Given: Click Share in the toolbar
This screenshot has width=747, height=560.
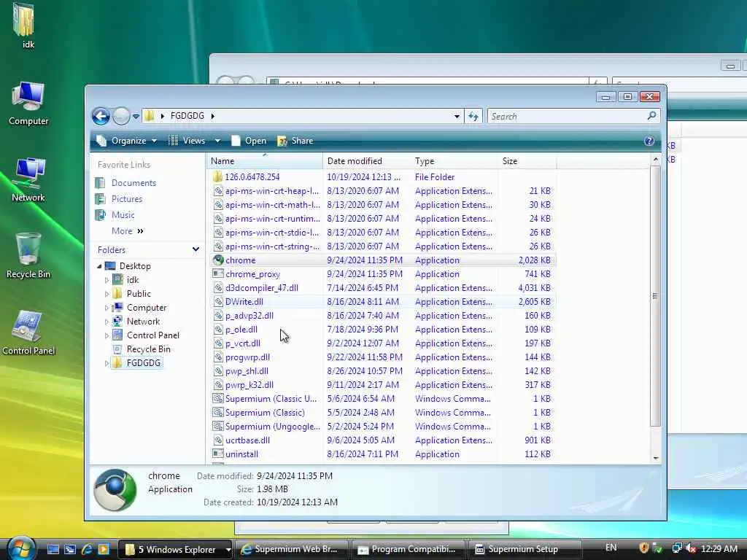Looking at the screenshot, I should point(295,141).
